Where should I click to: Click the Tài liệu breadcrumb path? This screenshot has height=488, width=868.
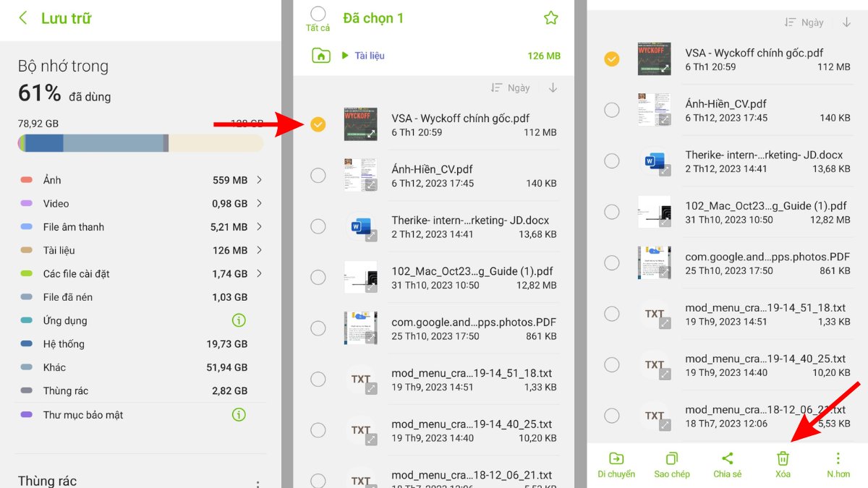coord(369,56)
